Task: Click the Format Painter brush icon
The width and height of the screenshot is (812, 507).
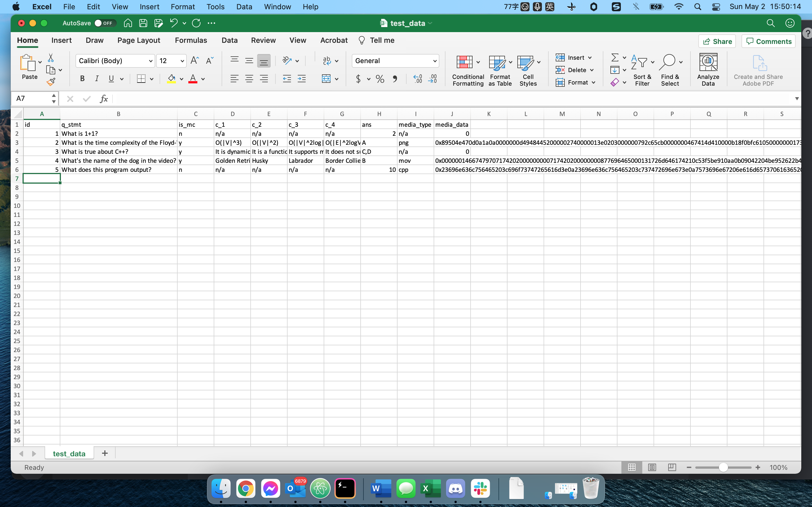Action: coord(51,82)
